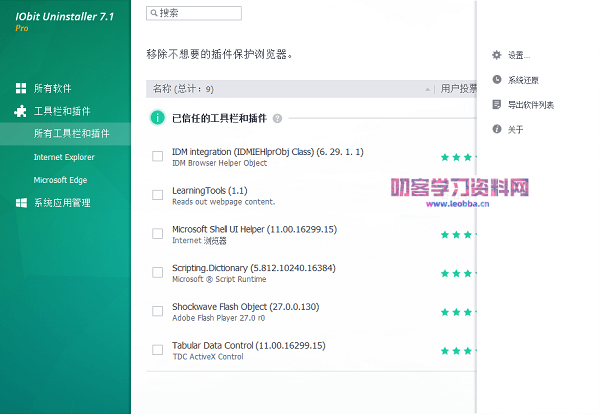This screenshot has width=600, height=414.
Task: Click the puzzle-piece 工具栏和插件 icon
Action: (20, 111)
